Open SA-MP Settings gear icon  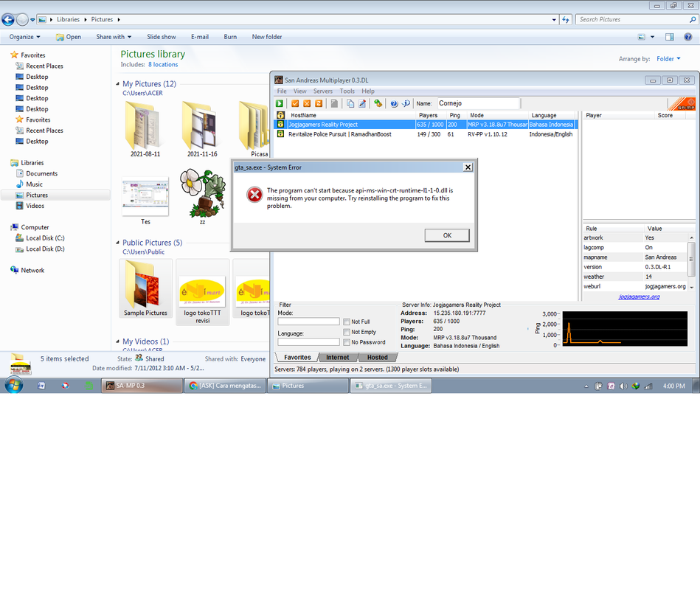pos(378,103)
